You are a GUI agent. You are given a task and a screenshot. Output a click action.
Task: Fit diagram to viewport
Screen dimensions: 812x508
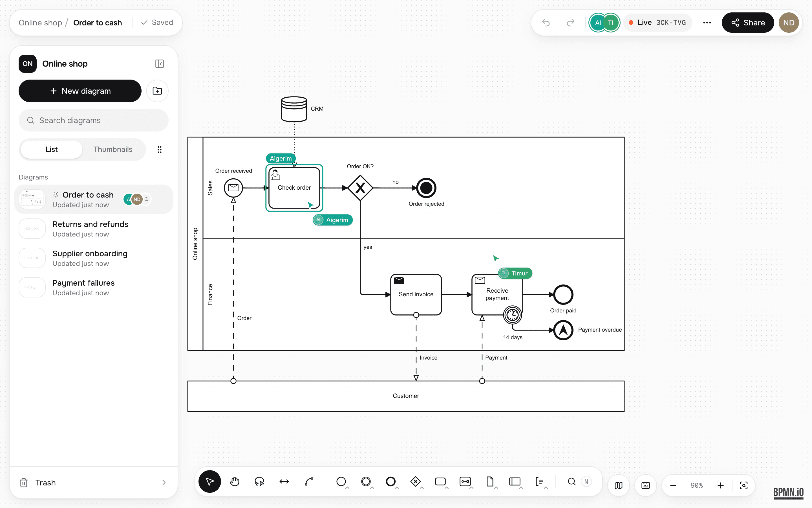pos(743,485)
